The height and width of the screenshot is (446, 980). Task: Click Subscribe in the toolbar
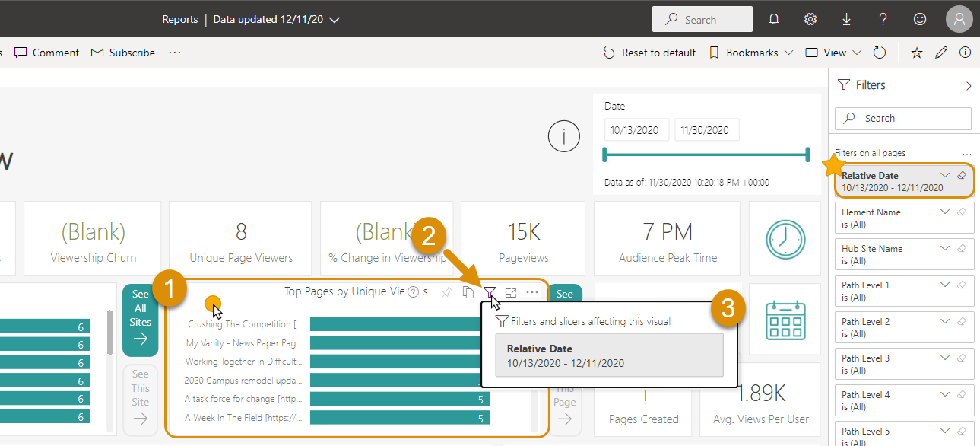pyautogui.click(x=123, y=53)
